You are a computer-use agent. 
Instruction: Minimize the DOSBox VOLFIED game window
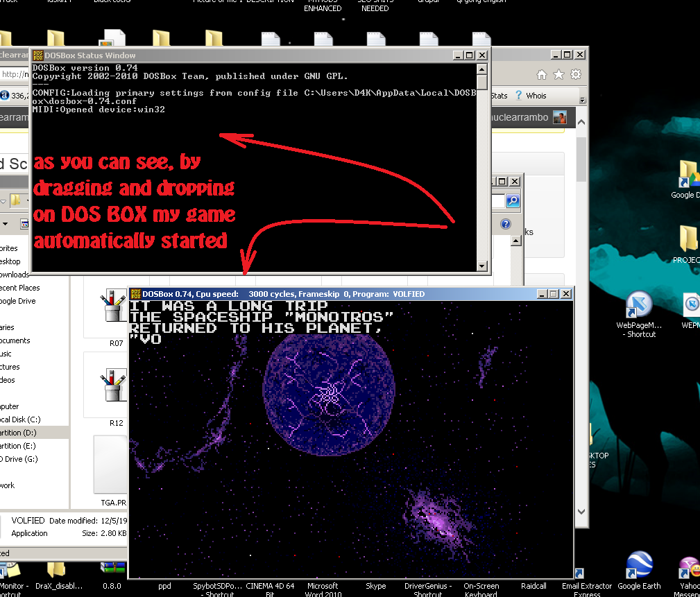click(x=542, y=294)
